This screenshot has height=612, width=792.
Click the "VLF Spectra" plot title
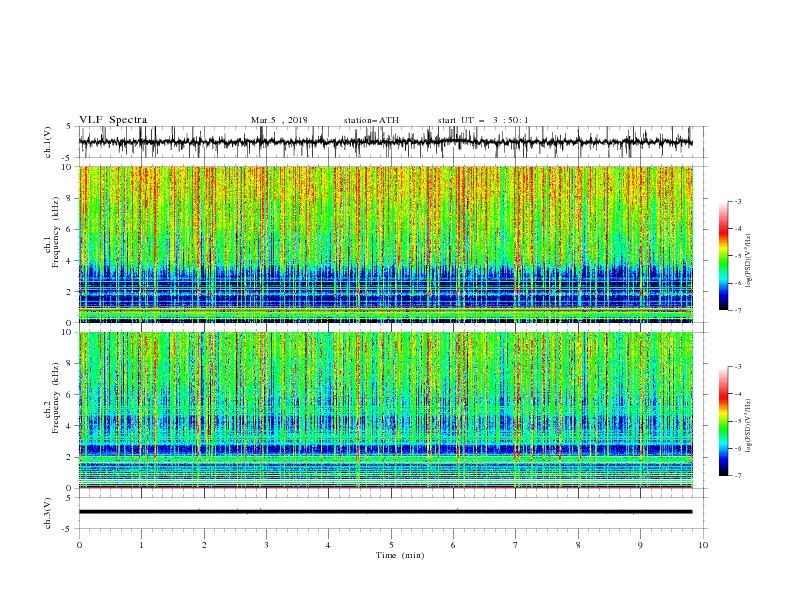[x=113, y=120]
